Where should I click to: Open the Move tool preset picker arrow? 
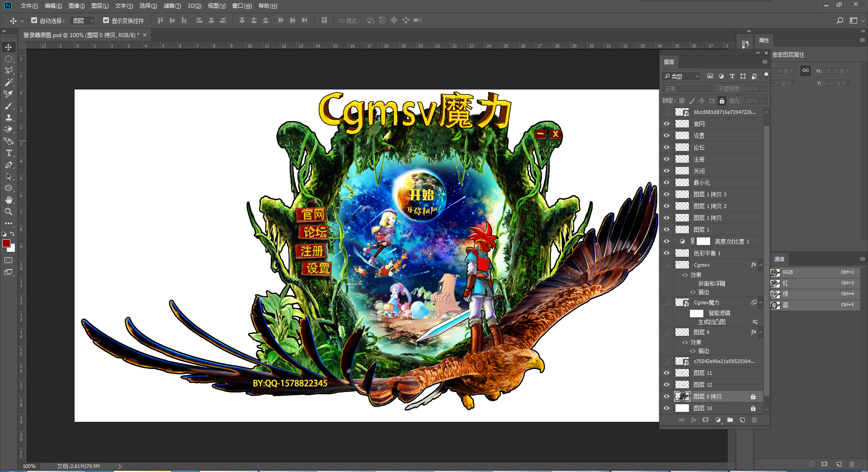tap(22, 21)
